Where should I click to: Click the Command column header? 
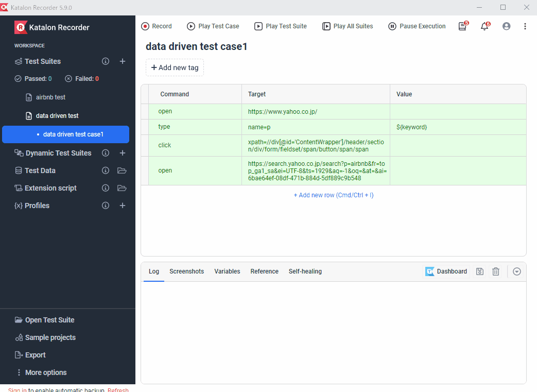[x=195, y=94]
